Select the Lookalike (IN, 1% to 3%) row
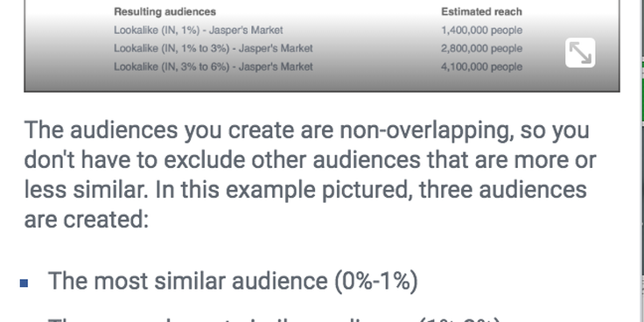Screen dimensions: 644x322 pos(318,48)
